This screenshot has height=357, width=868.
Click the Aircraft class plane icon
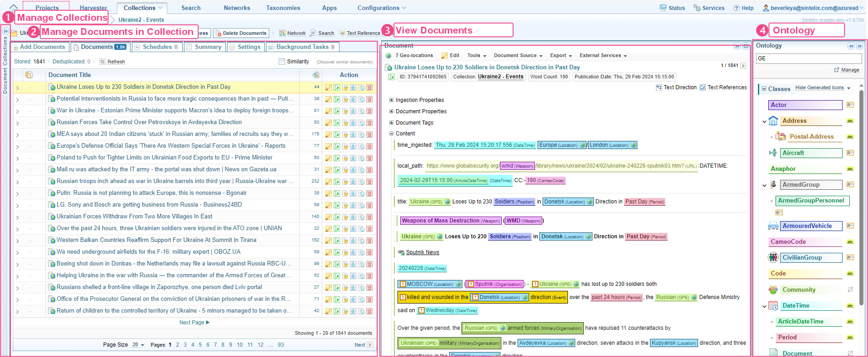pos(773,153)
